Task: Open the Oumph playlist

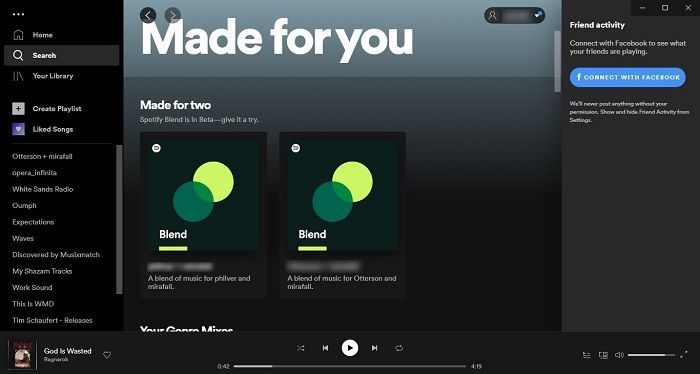Action: click(24, 206)
